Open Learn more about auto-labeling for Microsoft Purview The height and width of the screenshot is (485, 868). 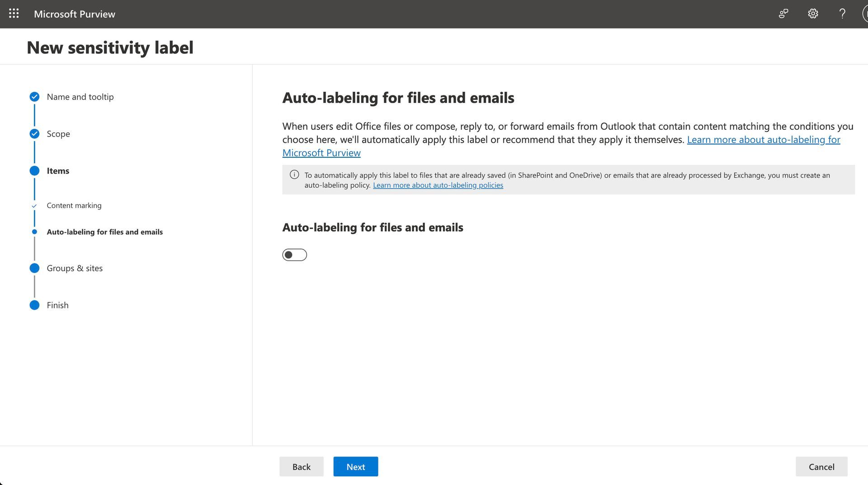click(x=764, y=140)
